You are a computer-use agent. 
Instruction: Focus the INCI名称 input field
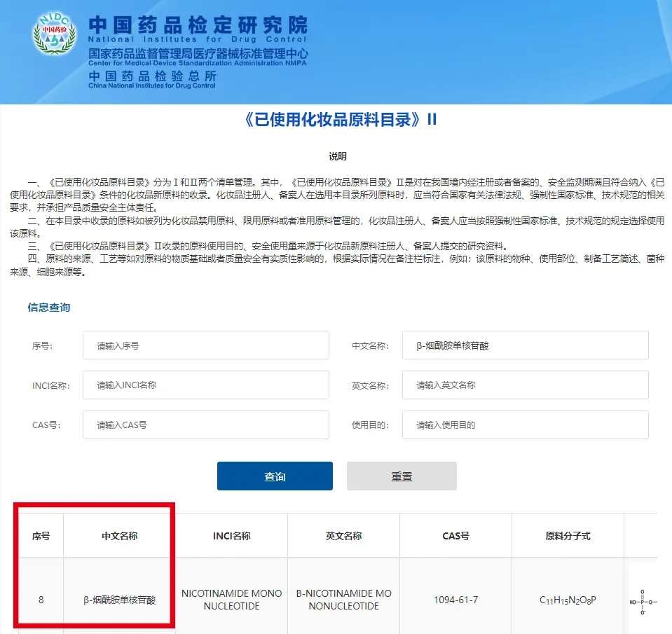click(206, 385)
